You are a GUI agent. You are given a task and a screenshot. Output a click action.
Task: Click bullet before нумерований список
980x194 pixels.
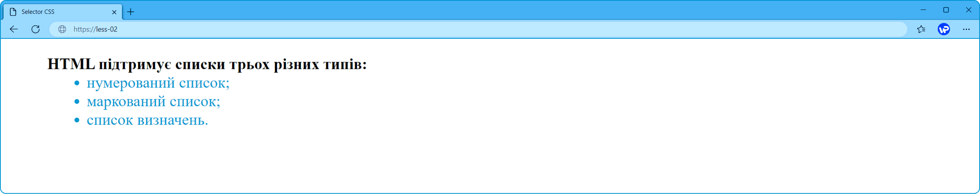77,83
